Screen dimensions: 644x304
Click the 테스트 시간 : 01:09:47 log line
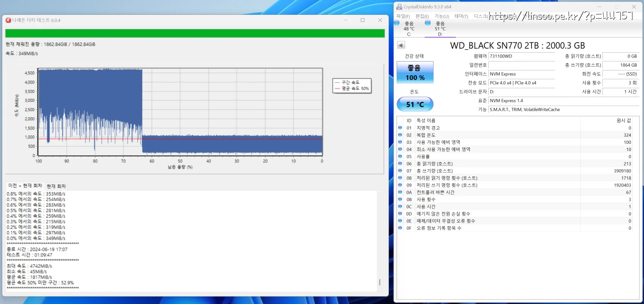point(29,255)
